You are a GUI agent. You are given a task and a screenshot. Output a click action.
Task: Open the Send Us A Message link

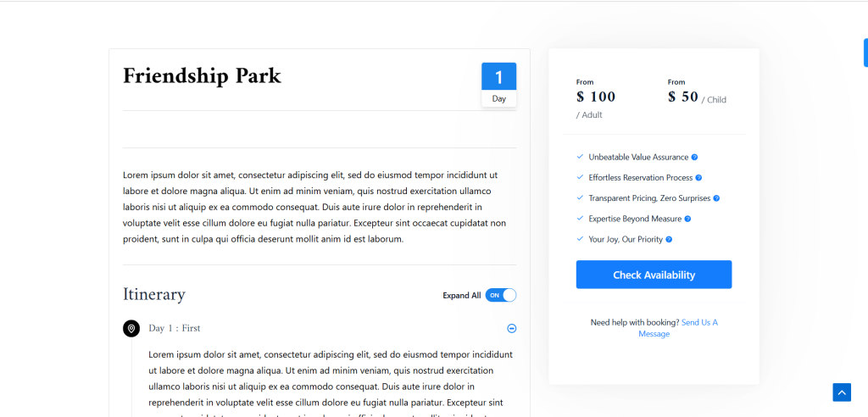click(677, 328)
